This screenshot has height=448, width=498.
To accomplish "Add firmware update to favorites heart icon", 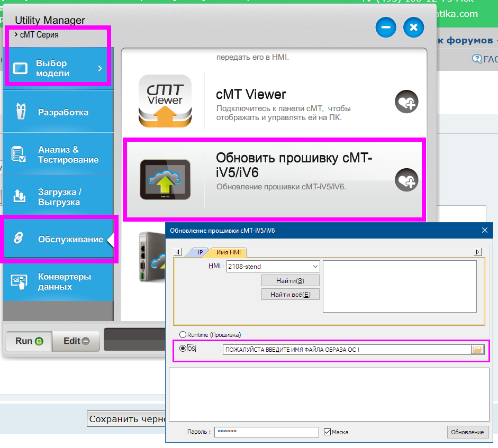I will pos(406,180).
